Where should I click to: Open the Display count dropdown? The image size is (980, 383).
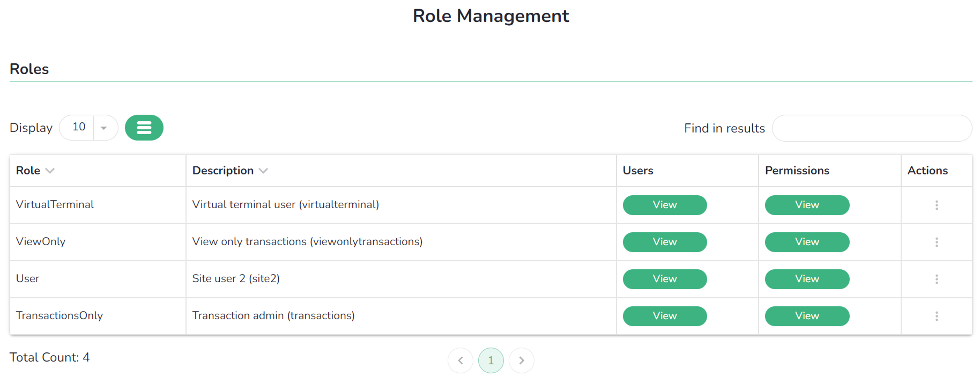tap(104, 128)
